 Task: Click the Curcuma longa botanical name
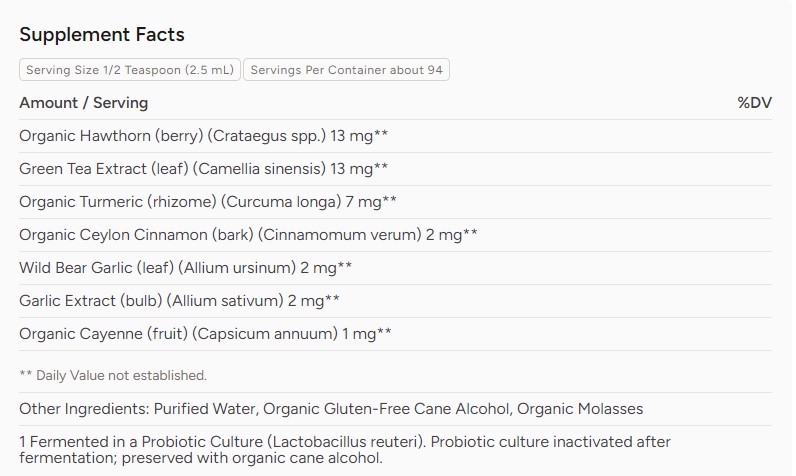(x=281, y=202)
